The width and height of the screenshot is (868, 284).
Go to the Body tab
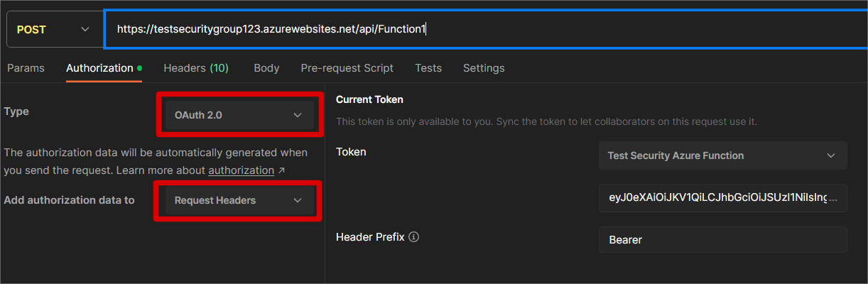266,68
